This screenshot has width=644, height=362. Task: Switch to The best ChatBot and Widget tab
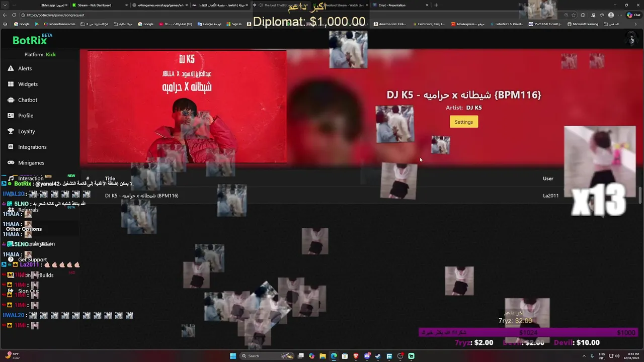point(280,5)
